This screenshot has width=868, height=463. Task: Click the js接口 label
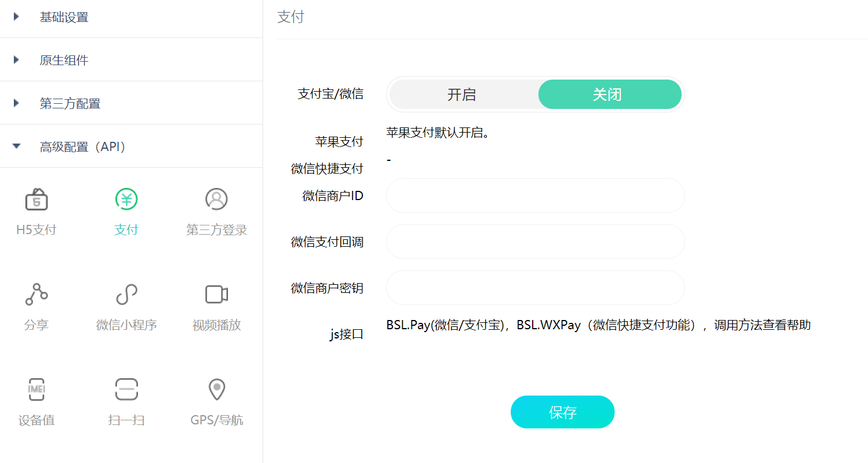[x=347, y=334]
